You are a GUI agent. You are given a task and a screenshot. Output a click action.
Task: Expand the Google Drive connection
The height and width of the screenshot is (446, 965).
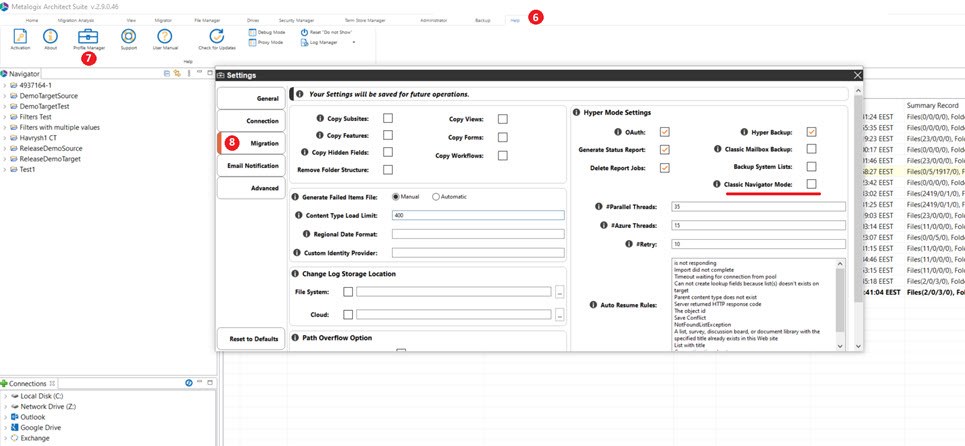click(4, 428)
